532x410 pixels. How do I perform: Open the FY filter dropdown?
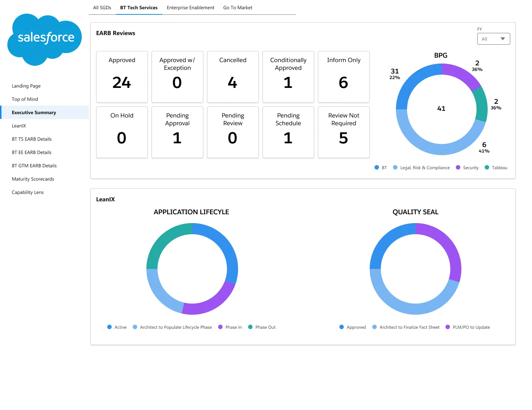(494, 39)
